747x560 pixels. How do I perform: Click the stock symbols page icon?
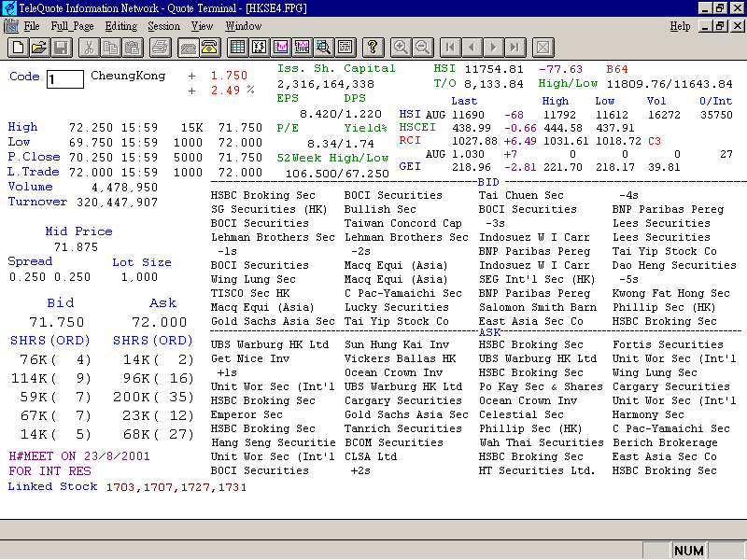260,48
